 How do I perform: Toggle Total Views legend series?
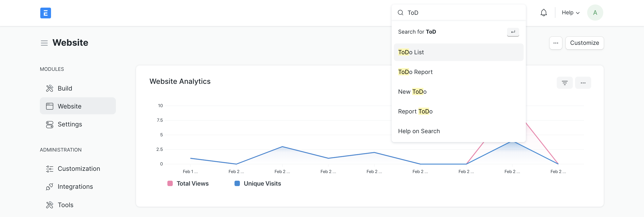[x=188, y=184]
